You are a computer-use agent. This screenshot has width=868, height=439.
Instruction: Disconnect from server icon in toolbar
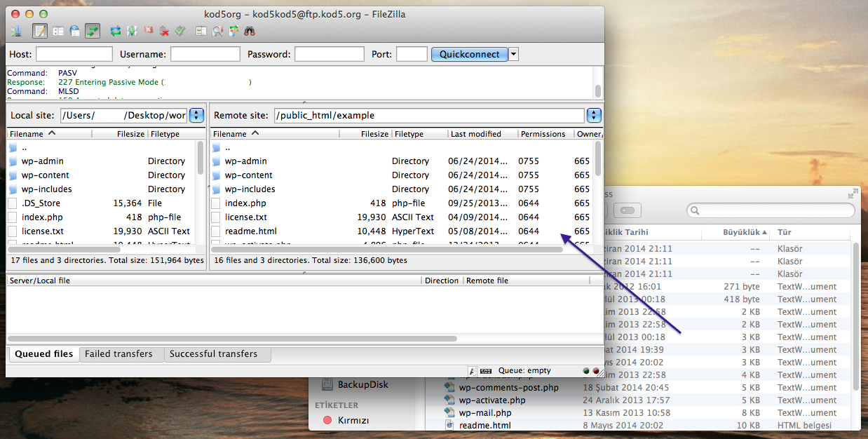(164, 31)
